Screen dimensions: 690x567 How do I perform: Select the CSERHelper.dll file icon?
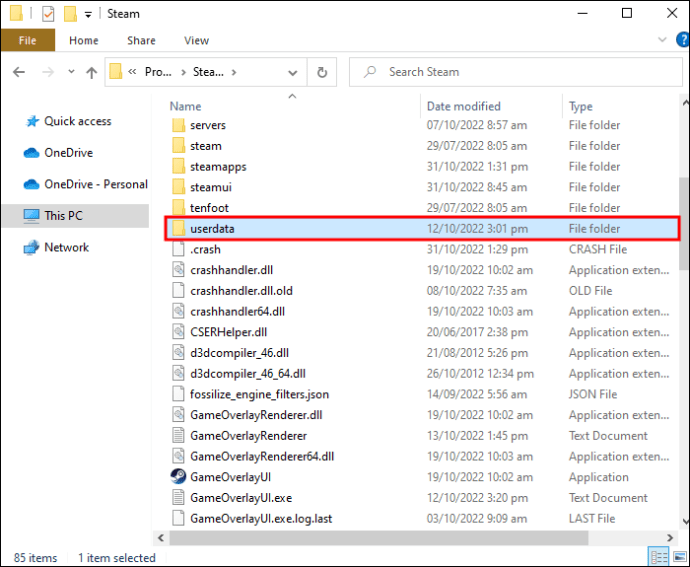178,332
